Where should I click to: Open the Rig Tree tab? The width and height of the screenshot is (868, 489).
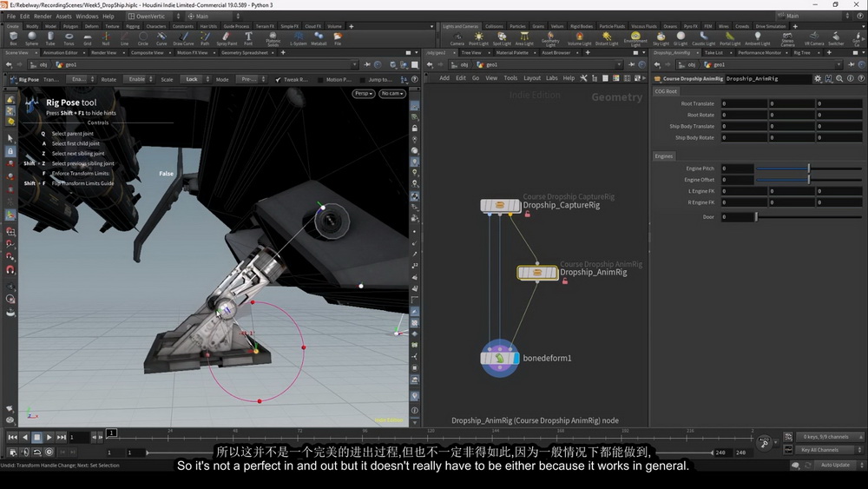[x=801, y=53]
